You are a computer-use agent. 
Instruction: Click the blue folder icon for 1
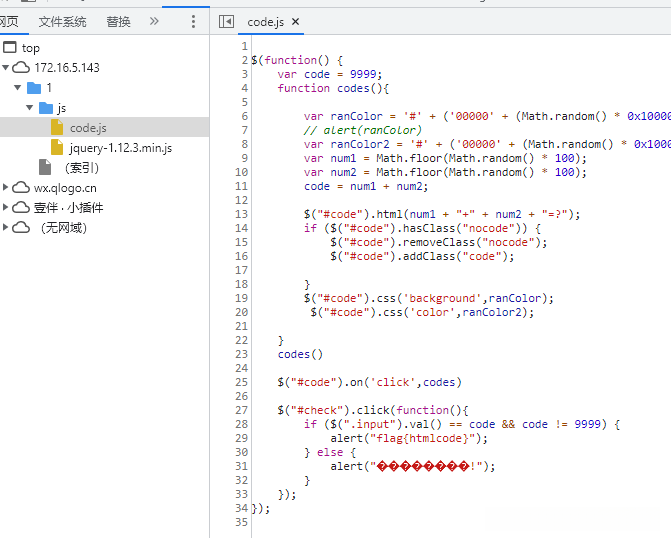(34, 88)
